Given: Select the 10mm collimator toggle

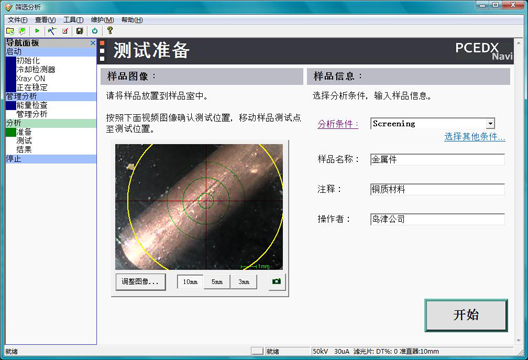Looking at the screenshot, I should coord(190,282).
